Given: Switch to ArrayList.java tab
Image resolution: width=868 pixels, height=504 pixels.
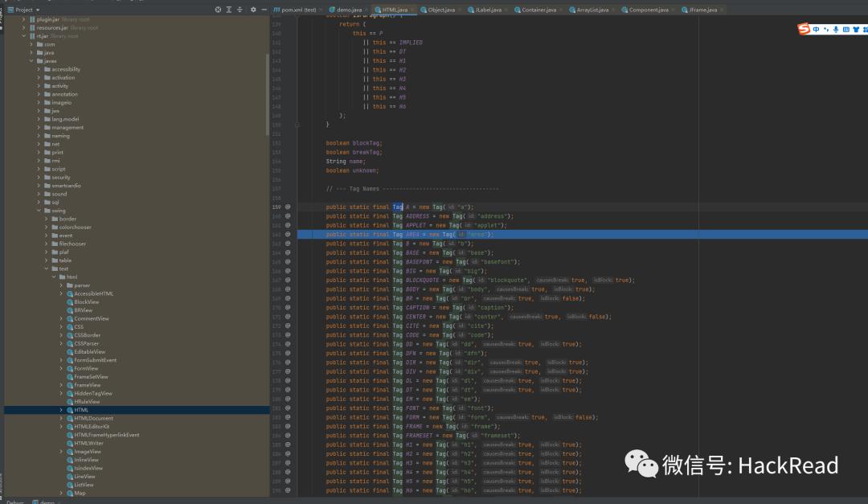Looking at the screenshot, I should click(x=592, y=10).
